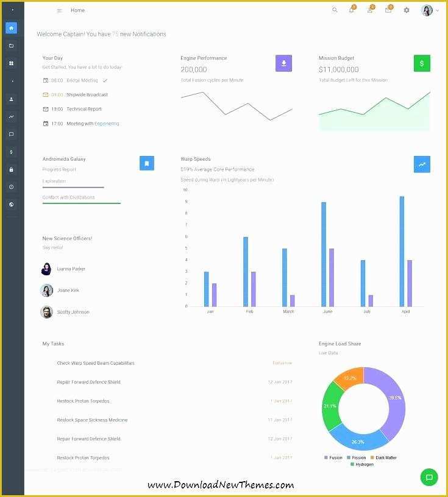
Task: Open the user alerts icon with badge
Action: click(371, 9)
